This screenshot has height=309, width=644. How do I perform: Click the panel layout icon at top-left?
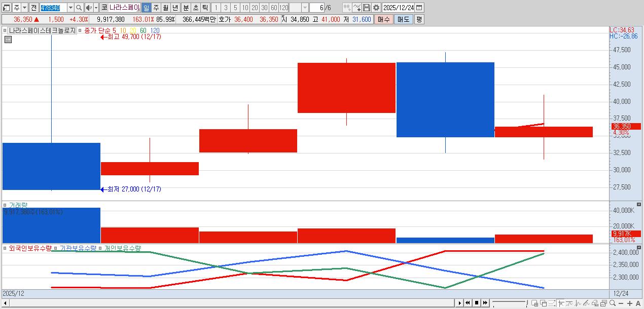7,8
